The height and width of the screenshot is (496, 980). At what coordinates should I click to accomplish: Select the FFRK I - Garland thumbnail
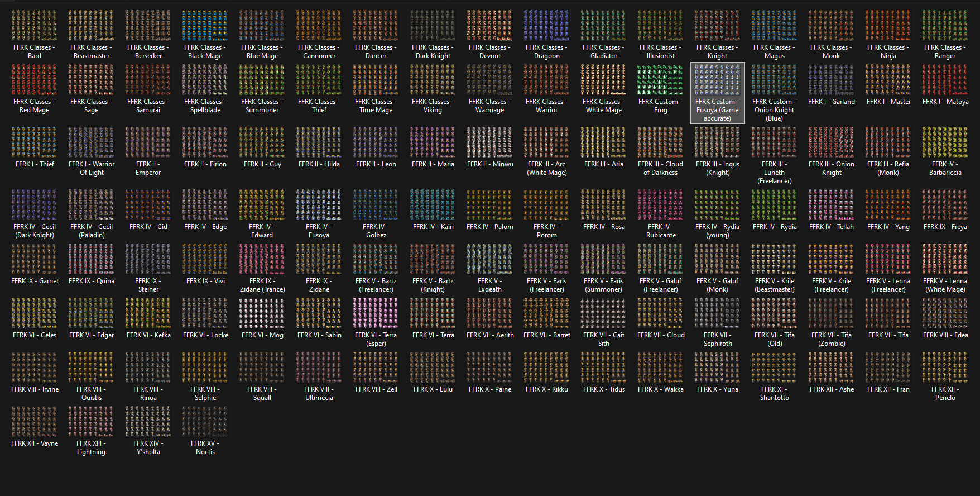[832, 80]
